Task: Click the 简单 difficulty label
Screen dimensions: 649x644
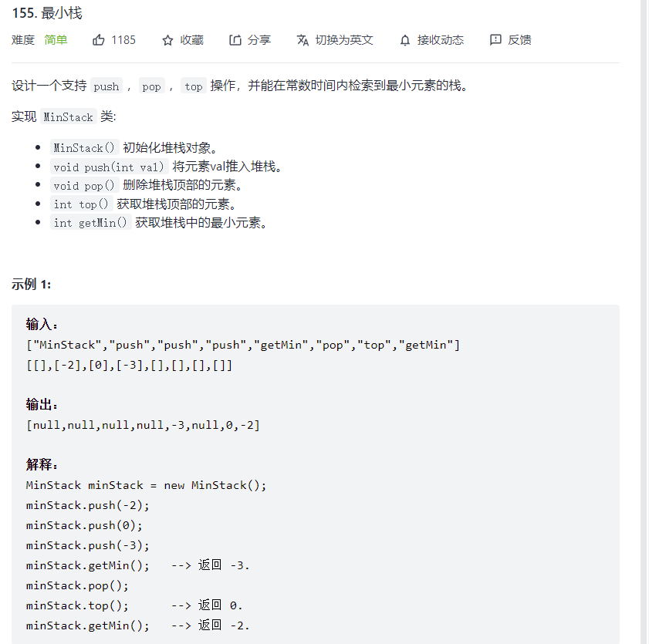Action: tap(56, 40)
